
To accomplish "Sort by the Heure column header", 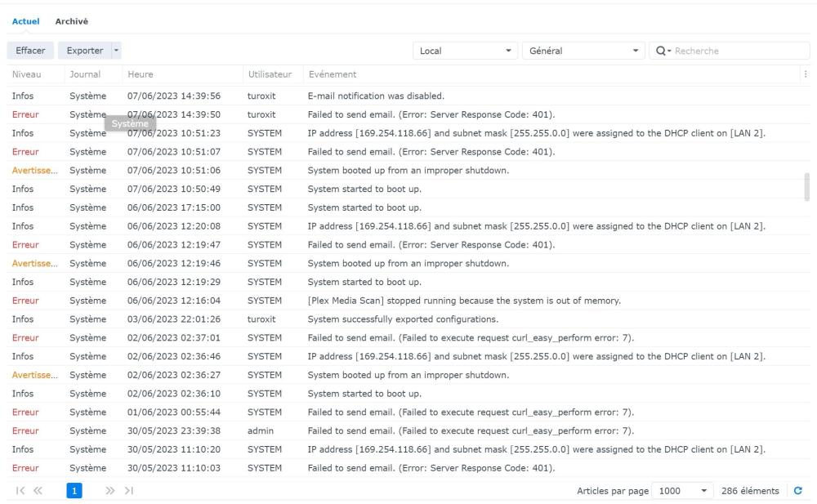I will (x=141, y=74).
